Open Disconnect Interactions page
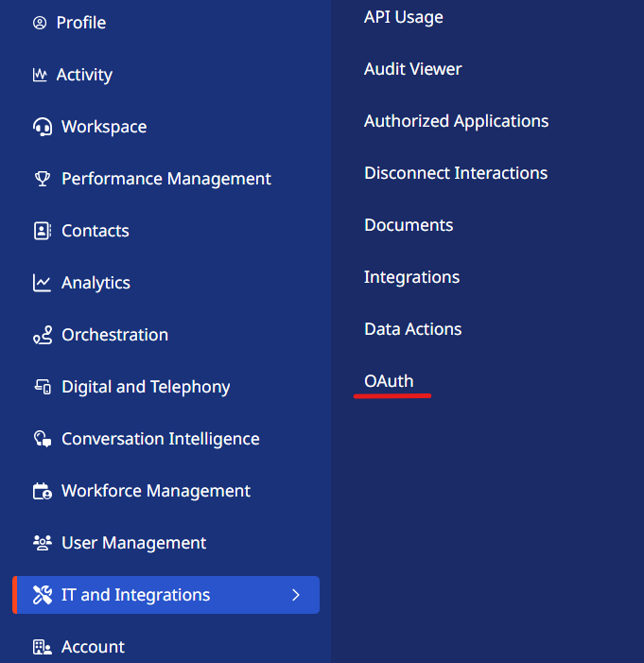The width and height of the screenshot is (644, 663). pyautogui.click(x=456, y=173)
